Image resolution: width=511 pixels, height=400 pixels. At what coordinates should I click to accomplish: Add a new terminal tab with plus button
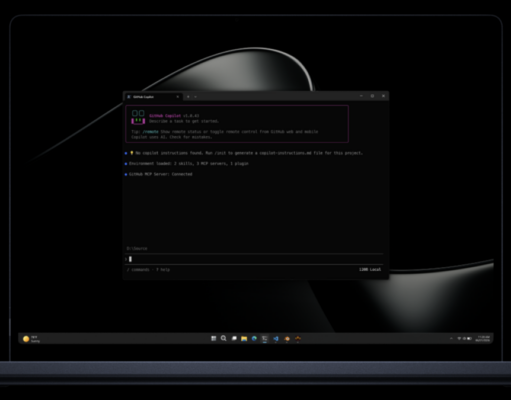[188, 97]
